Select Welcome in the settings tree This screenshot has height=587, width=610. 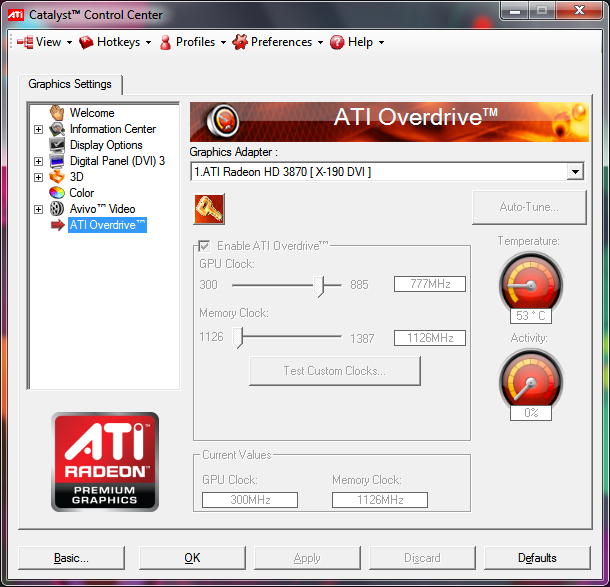point(92,113)
